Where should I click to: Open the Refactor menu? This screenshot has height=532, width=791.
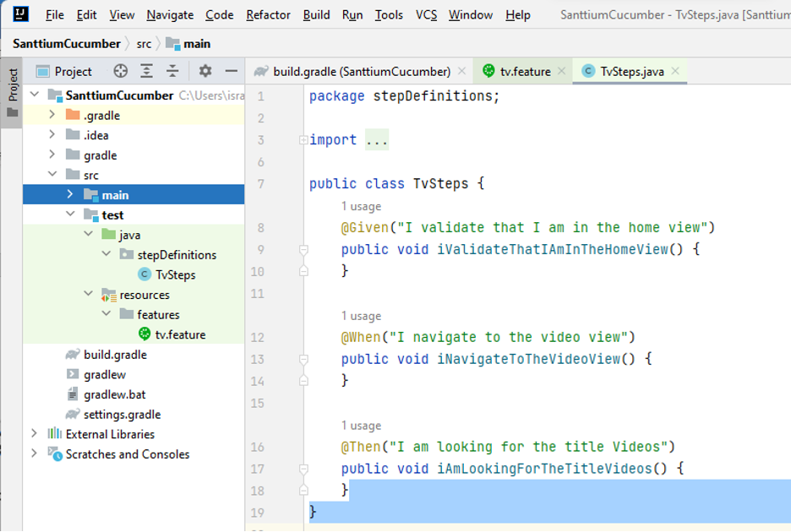tap(268, 15)
